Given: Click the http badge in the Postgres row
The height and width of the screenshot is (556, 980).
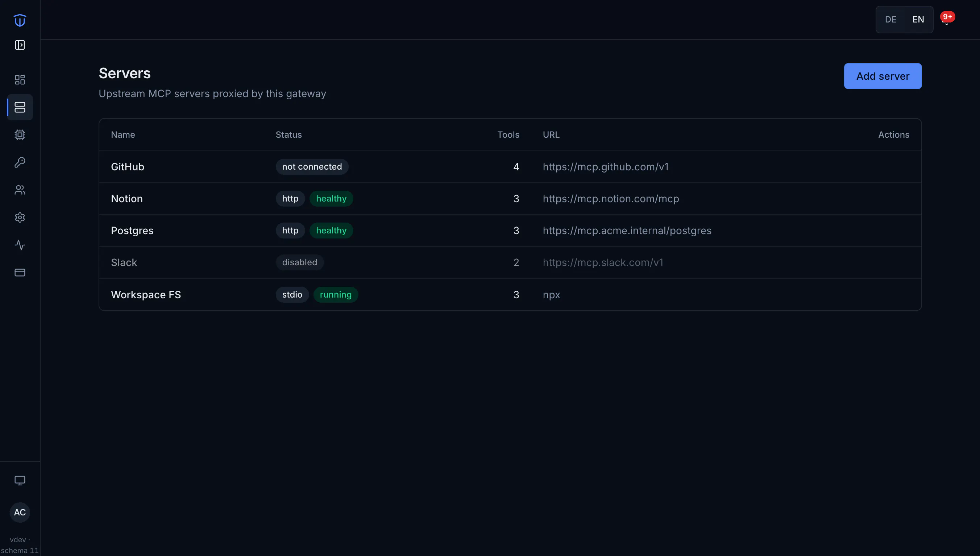Looking at the screenshot, I should [x=290, y=231].
